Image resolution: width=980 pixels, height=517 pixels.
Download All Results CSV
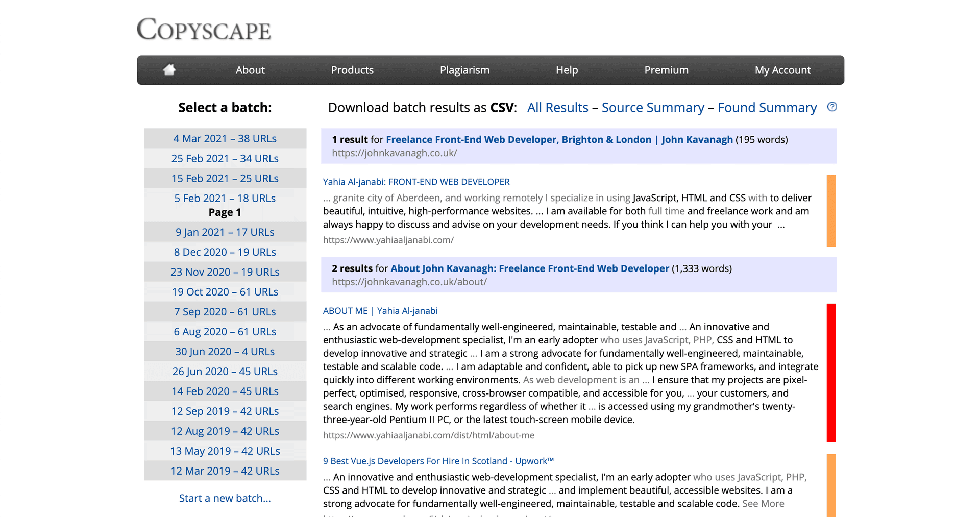tap(557, 107)
